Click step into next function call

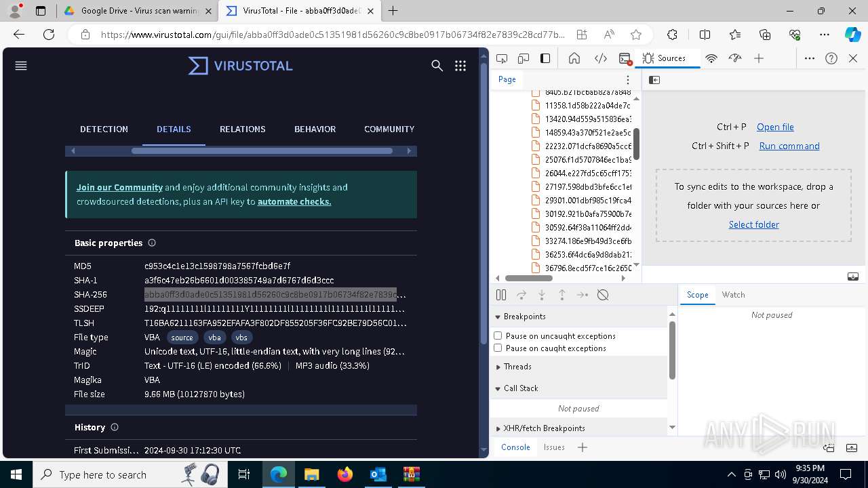pos(542,295)
